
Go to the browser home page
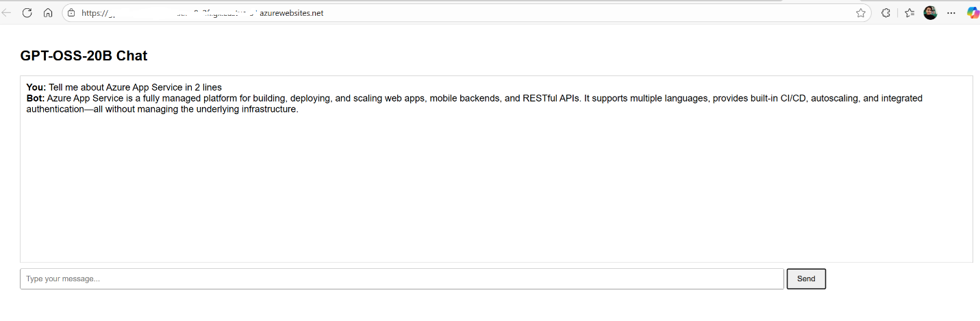(48, 12)
